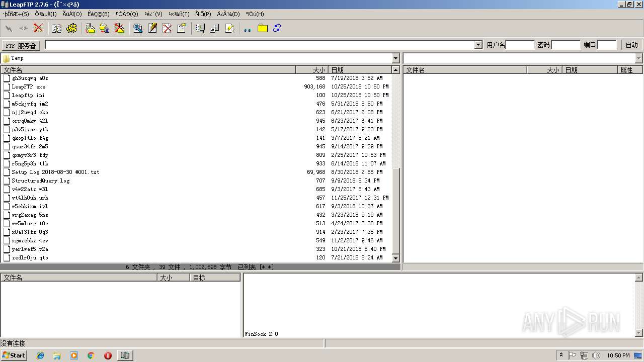This screenshot has height=362, width=644.
Task: Click the download-to-folder transfer icon
Action: [90, 29]
